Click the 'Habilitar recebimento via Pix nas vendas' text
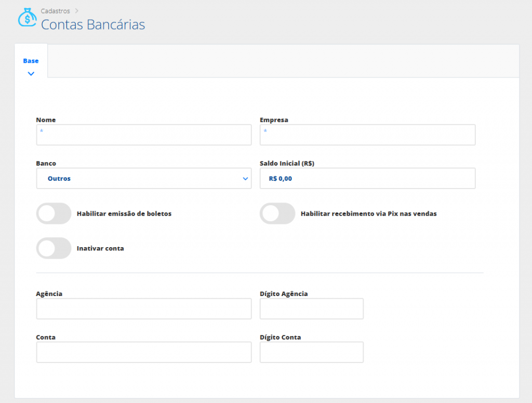 click(x=368, y=213)
